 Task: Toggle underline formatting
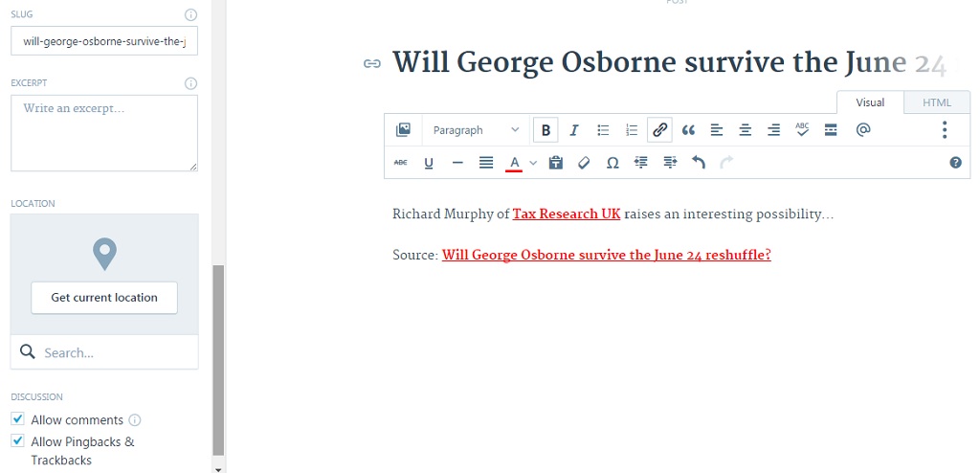[429, 163]
